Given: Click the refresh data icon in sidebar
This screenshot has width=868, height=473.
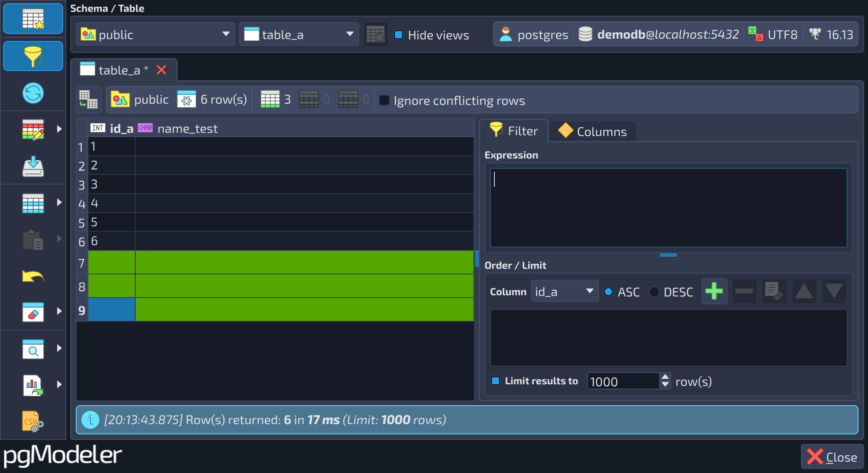Looking at the screenshot, I should coord(33,93).
